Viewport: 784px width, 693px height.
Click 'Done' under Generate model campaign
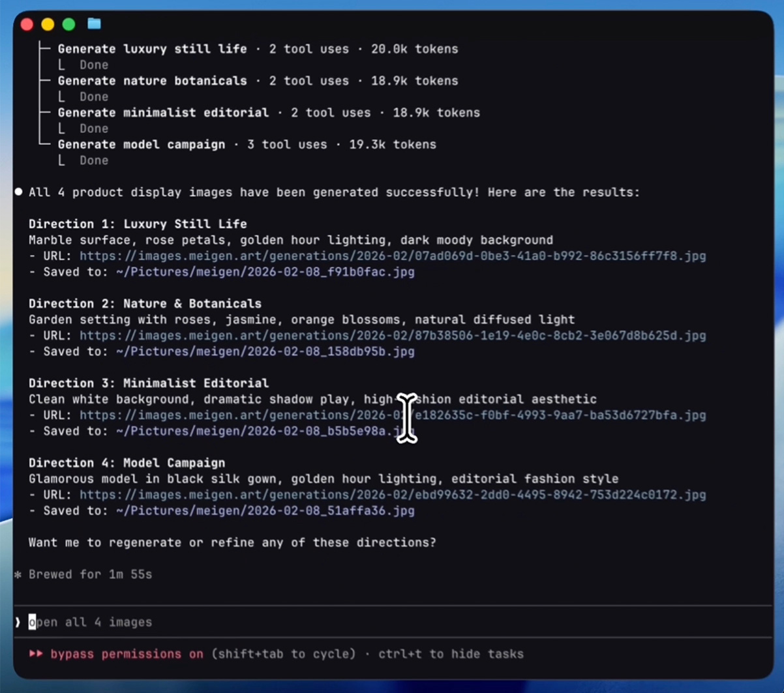coord(94,160)
